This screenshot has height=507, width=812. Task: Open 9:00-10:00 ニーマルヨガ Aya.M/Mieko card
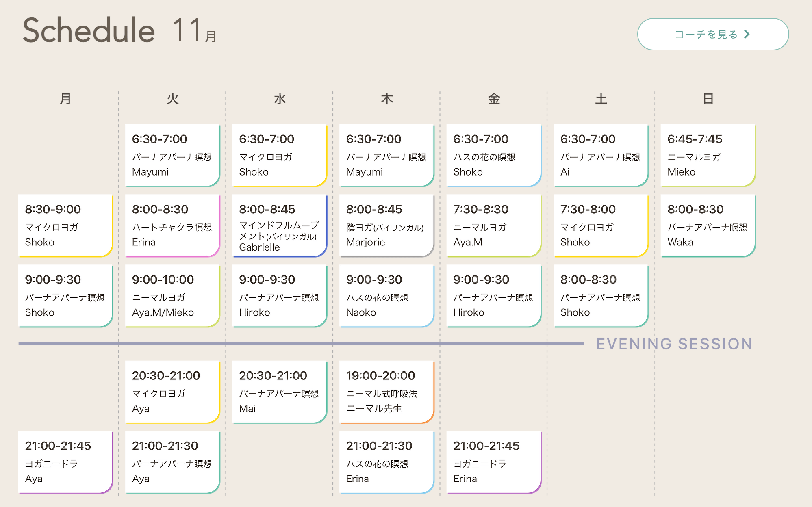pos(173,296)
